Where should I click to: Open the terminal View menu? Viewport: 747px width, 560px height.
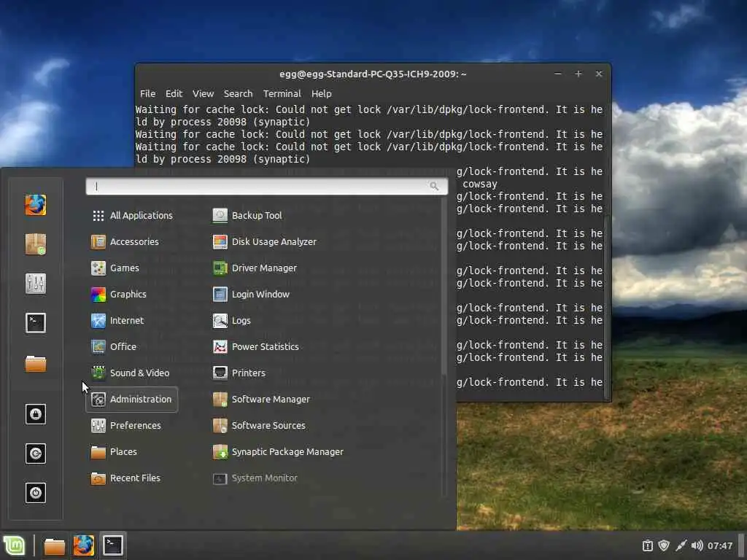[203, 94]
